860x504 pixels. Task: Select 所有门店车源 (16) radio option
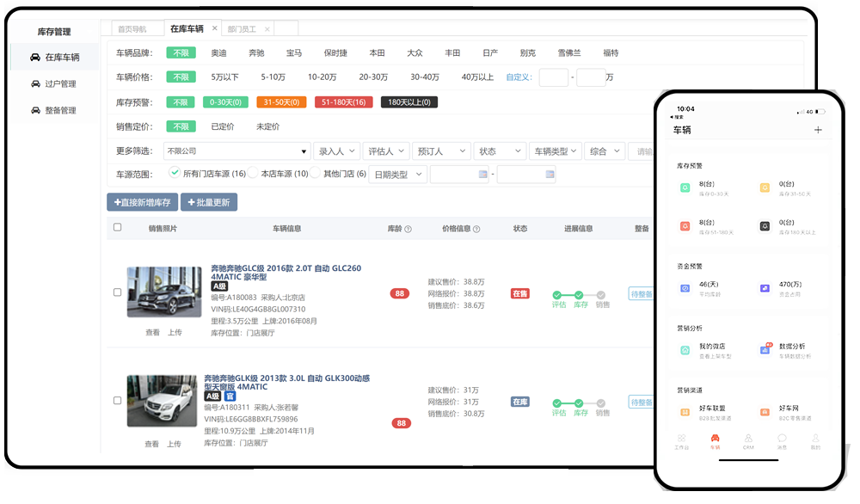coord(175,172)
